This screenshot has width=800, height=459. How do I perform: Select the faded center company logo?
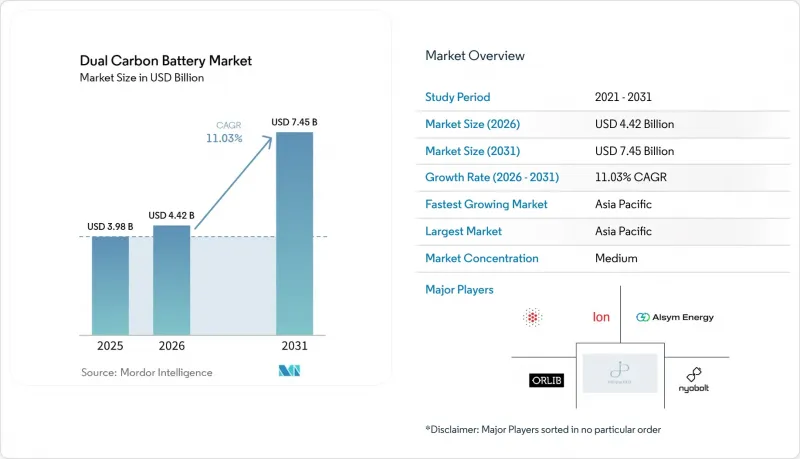[620, 373]
